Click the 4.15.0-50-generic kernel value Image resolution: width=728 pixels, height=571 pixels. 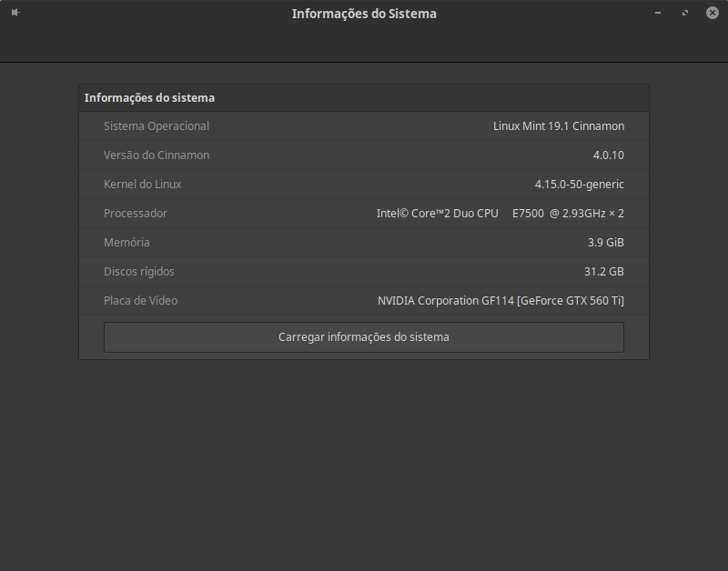[x=579, y=185]
